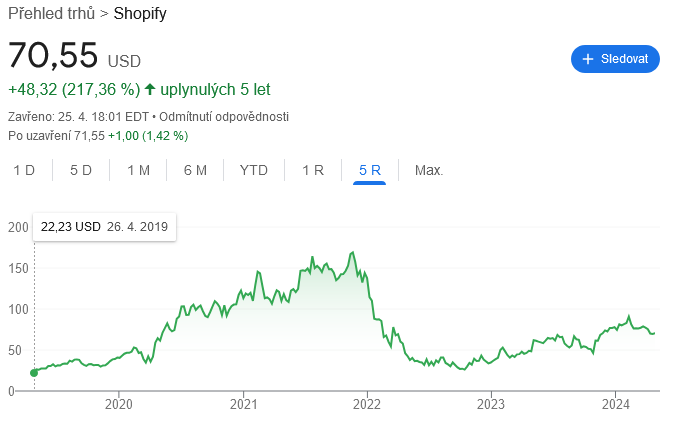The width and height of the screenshot is (675, 425).
Task: Click the green up-arrow trend icon
Action: tap(150, 89)
